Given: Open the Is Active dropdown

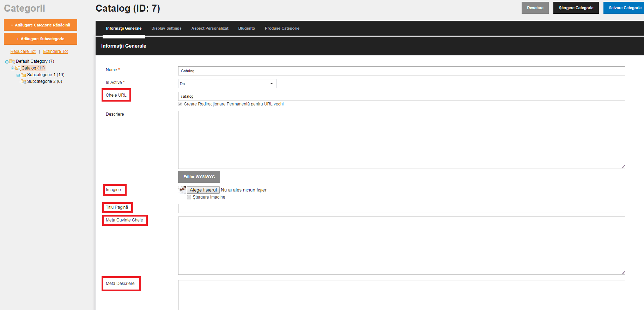Looking at the screenshot, I should [x=227, y=84].
